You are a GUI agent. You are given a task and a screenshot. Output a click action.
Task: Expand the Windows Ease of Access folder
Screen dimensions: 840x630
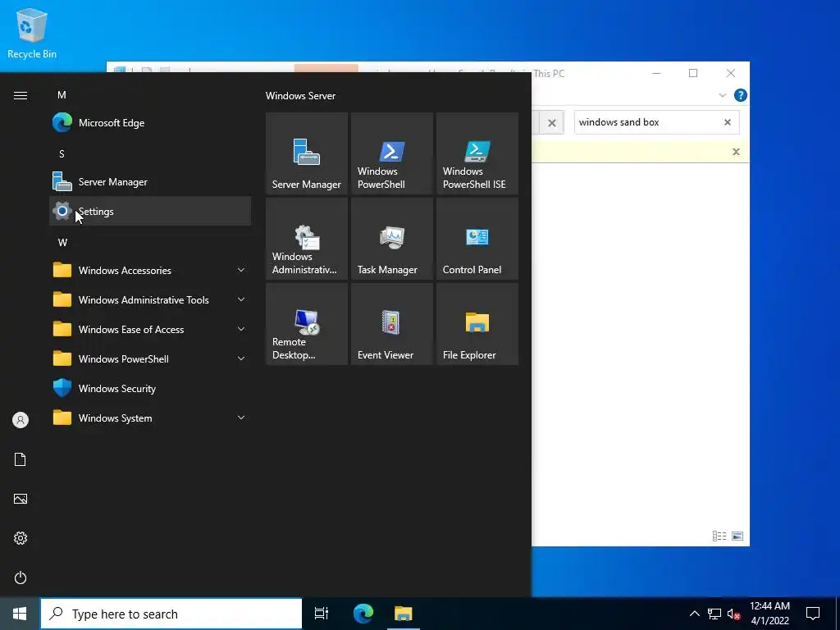click(150, 330)
